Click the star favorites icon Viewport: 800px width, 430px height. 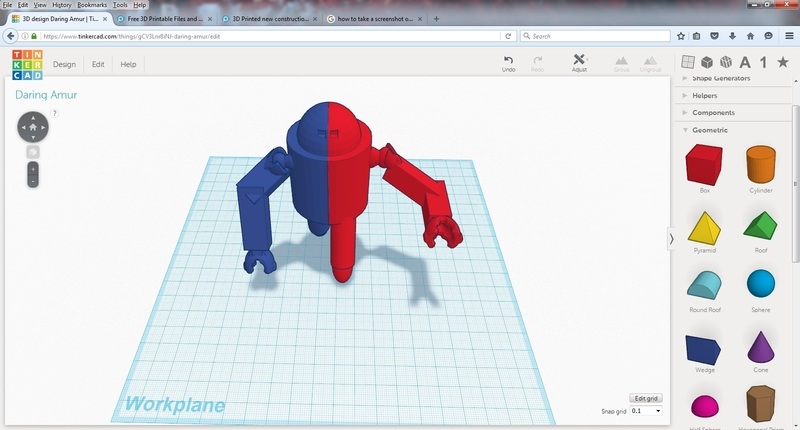(785, 62)
